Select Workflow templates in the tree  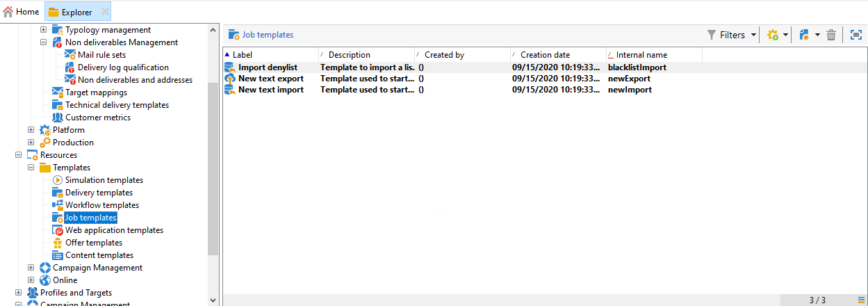101,205
